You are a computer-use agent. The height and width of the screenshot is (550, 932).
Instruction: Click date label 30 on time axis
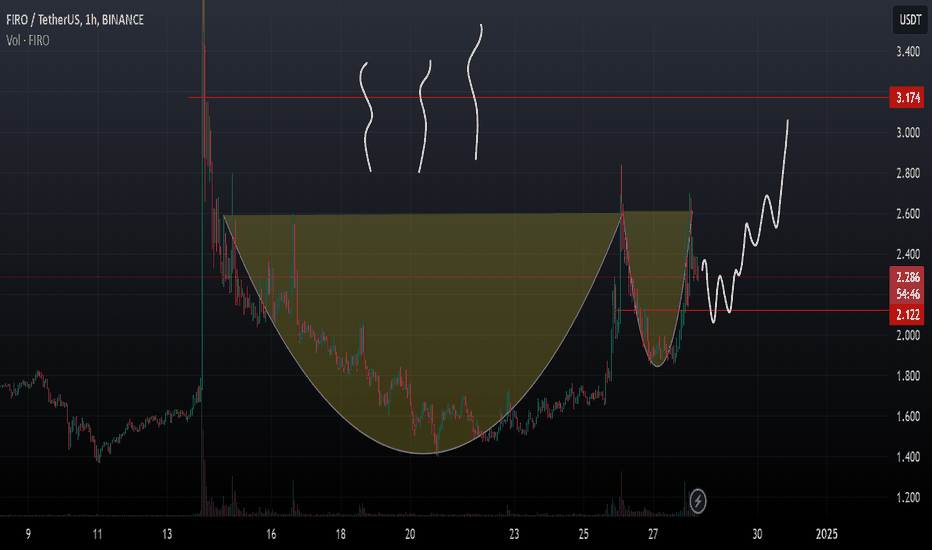[x=757, y=534]
